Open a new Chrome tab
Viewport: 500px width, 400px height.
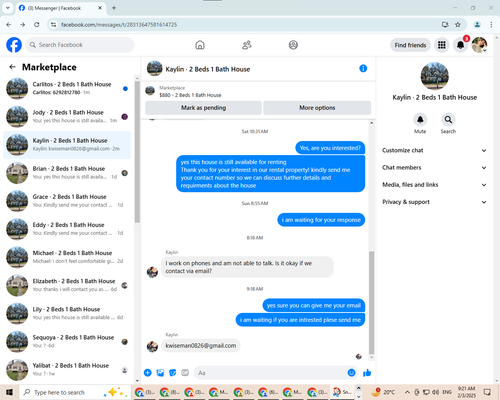[x=114, y=8]
